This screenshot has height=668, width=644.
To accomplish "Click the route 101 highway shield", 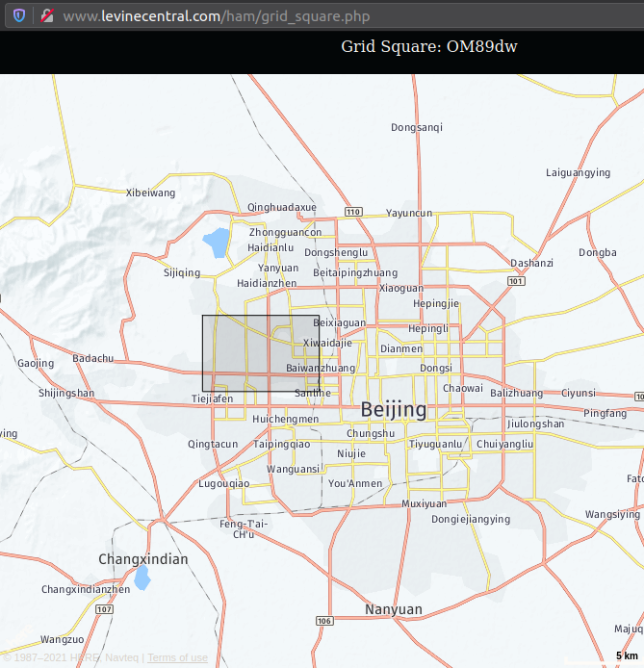I will point(515,281).
